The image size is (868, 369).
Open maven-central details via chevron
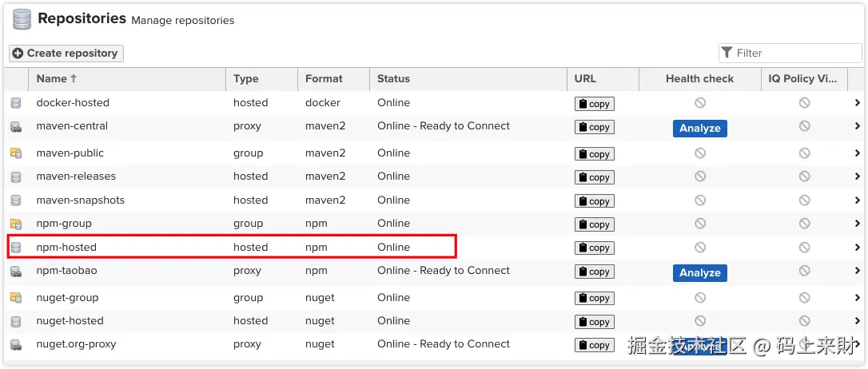tap(858, 126)
